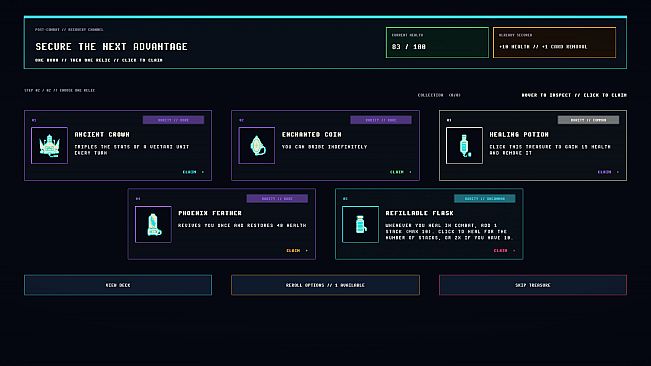Click the Skip Treasure button

(533, 285)
